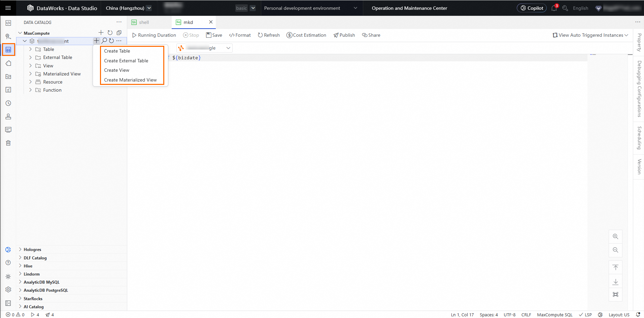644x318 pixels.
Task: Open Data Catalog panel more options
Action: (119, 22)
